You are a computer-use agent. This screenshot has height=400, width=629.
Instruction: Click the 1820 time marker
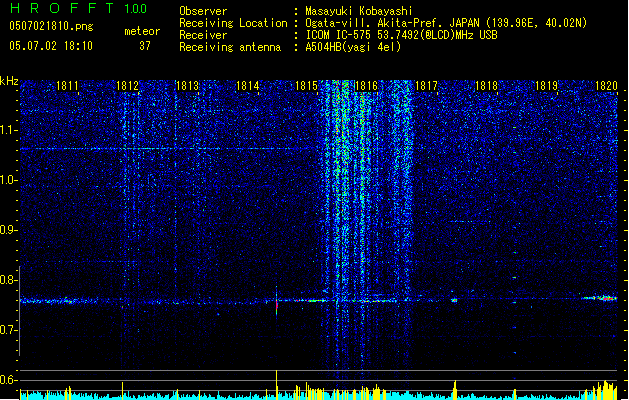tap(606, 85)
